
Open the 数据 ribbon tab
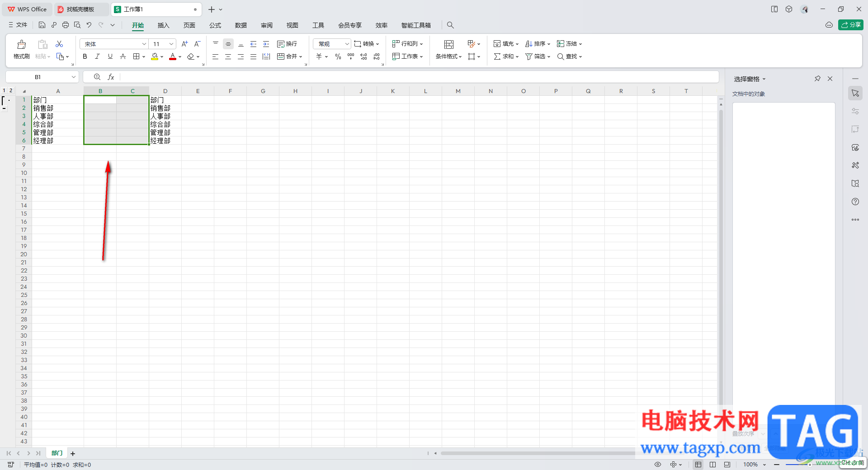[241, 25]
